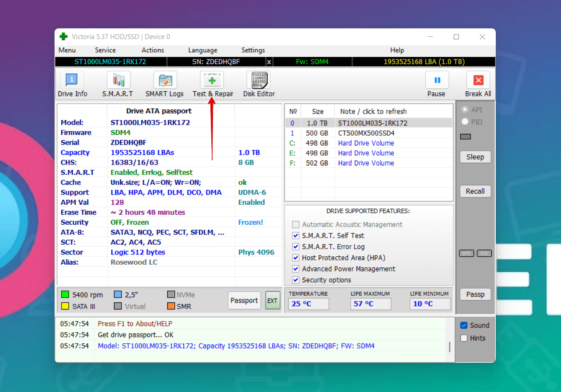561x392 pixels.
Task: Click the Passport button
Action: pos(244,301)
